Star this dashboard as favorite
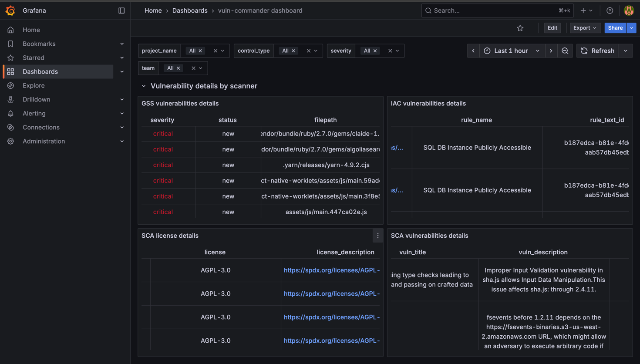 [520, 28]
